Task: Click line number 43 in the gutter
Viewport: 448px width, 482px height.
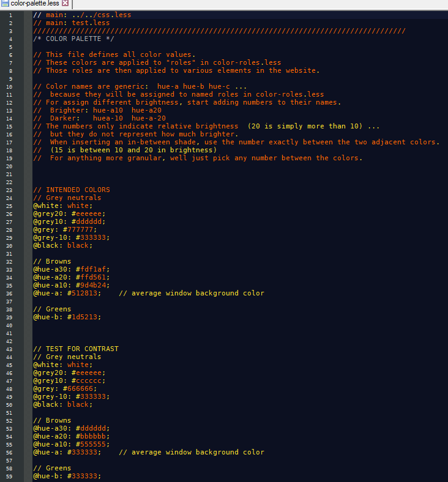Action: click(11, 349)
